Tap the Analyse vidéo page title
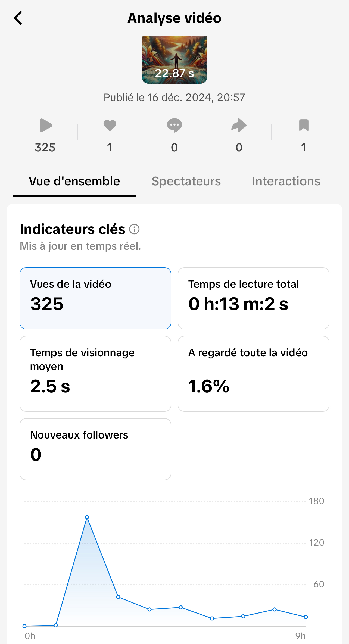This screenshot has height=644, width=349. [174, 18]
